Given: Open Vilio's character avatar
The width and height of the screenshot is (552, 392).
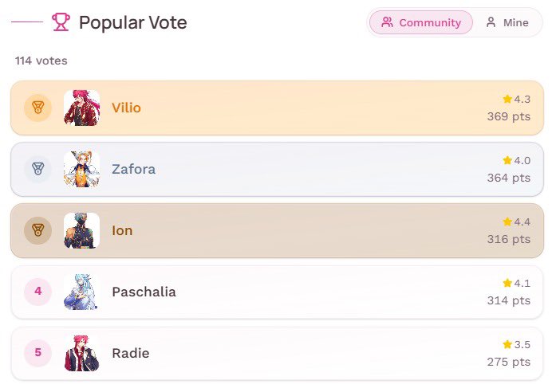Looking at the screenshot, I should 81,108.
